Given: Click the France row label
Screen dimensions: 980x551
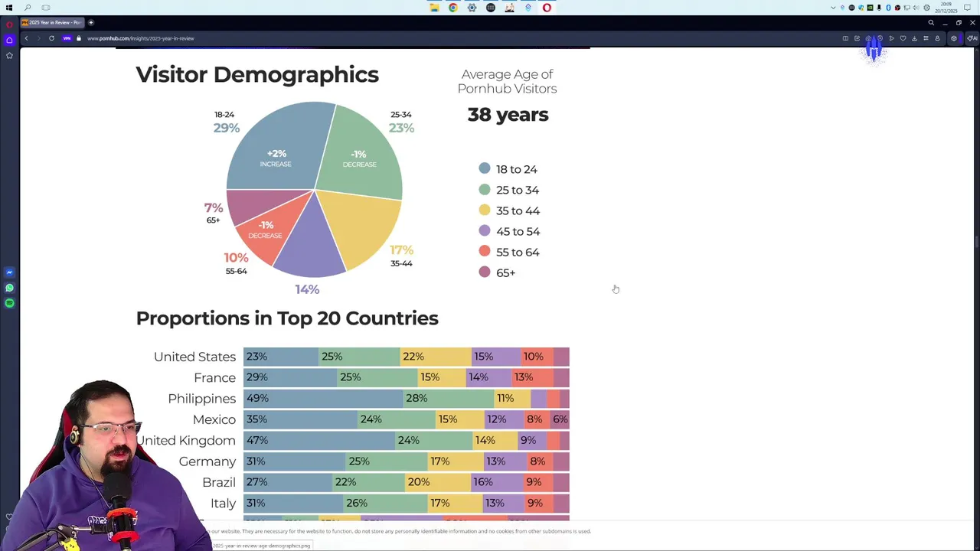Looking at the screenshot, I should pos(214,377).
